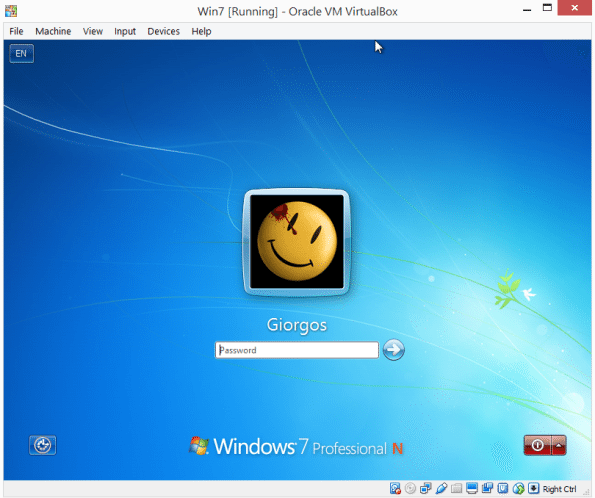595x498 pixels.
Task: Click the virtualization features status icon
Action: (503, 489)
